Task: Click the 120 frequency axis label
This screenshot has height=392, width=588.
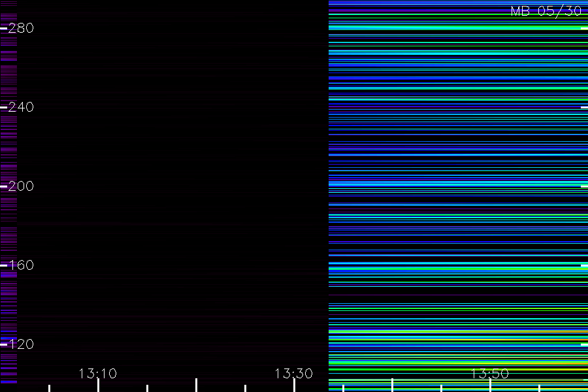Action: tap(21, 344)
